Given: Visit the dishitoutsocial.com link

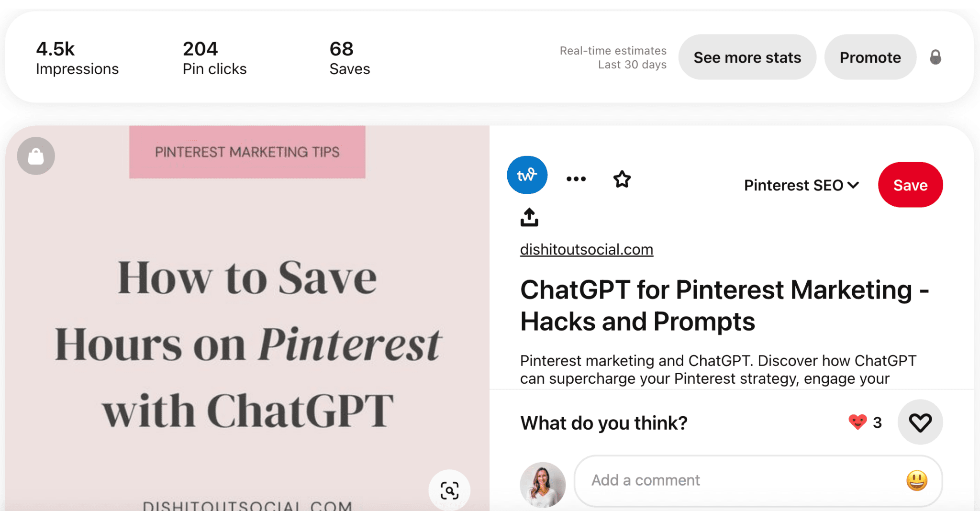Looking at the screenshot, I should click(x=586, y=249).
